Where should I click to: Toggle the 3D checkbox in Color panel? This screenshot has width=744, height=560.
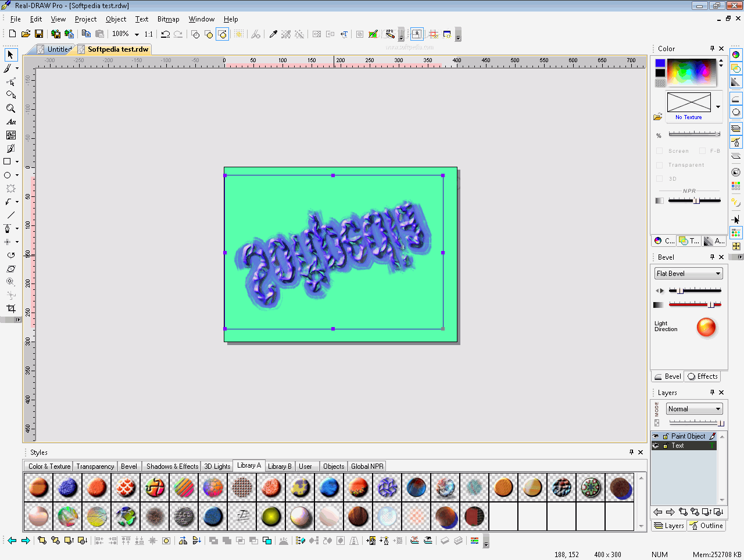click(x=659, y=178)
